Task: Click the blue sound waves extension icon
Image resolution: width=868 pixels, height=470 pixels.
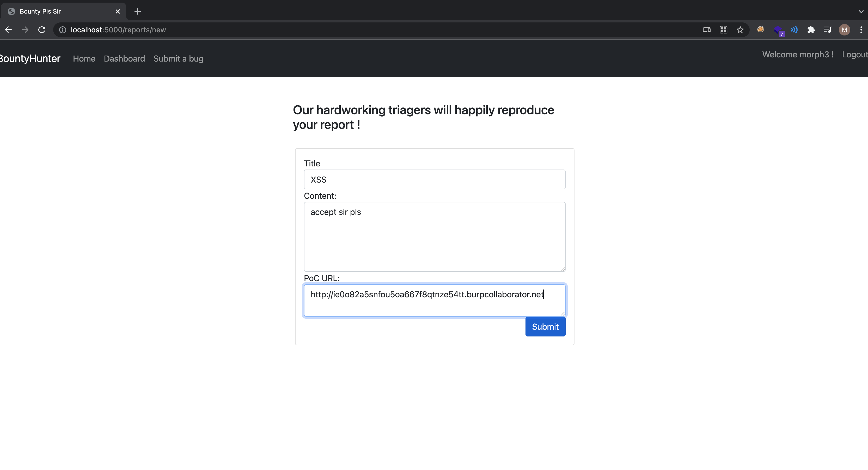Action: (794, 30)
